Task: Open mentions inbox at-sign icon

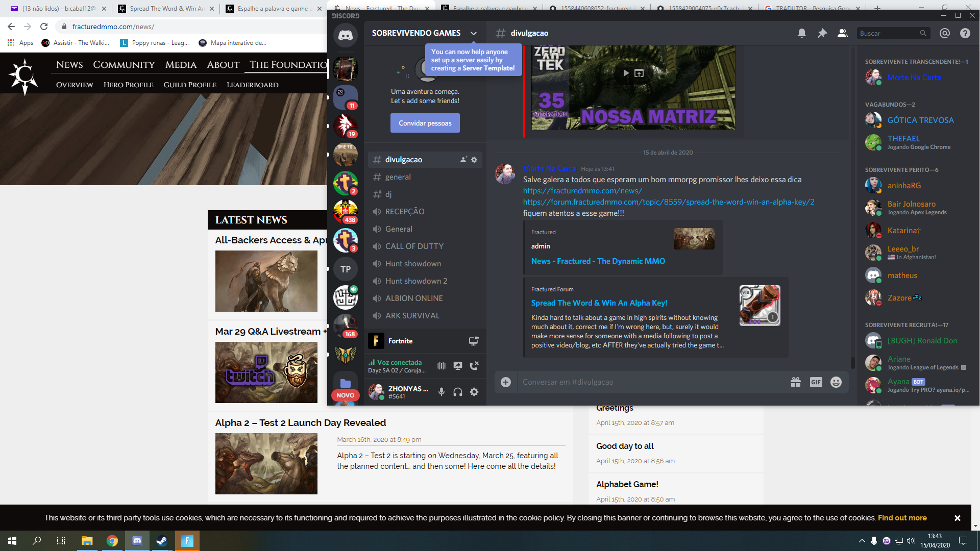Action: click(x=945, y=33)
